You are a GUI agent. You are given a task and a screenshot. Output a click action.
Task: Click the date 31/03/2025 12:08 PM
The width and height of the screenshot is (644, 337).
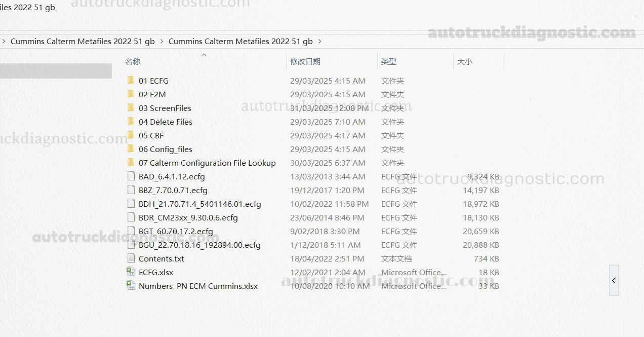pyautogui.click(x=330, y=108)
